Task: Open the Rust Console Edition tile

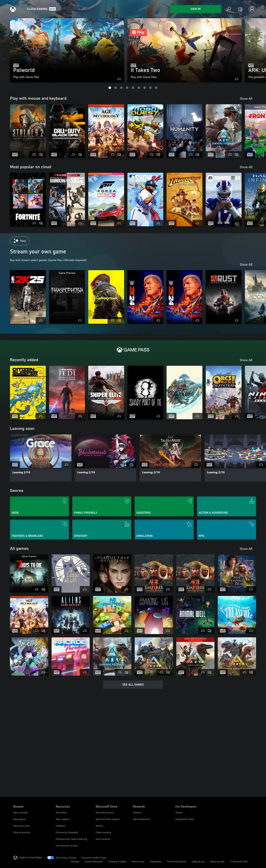Action: (224, 297)
